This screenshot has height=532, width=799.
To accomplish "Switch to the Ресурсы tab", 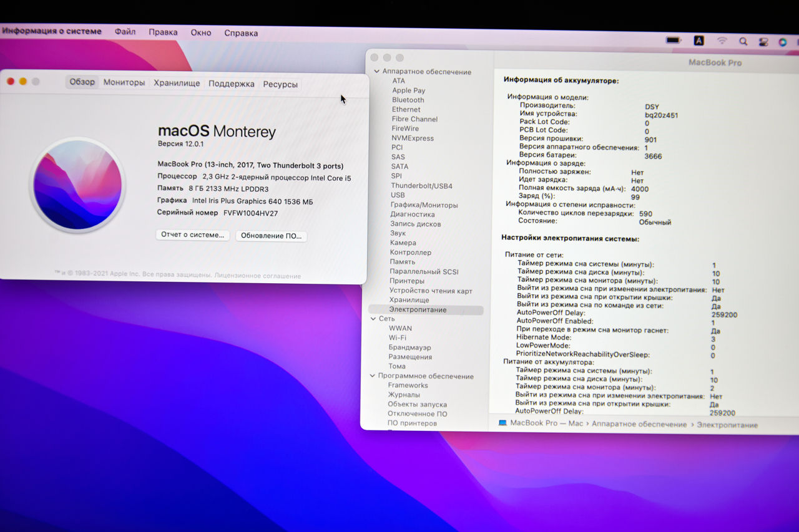I will click(280, 84).
